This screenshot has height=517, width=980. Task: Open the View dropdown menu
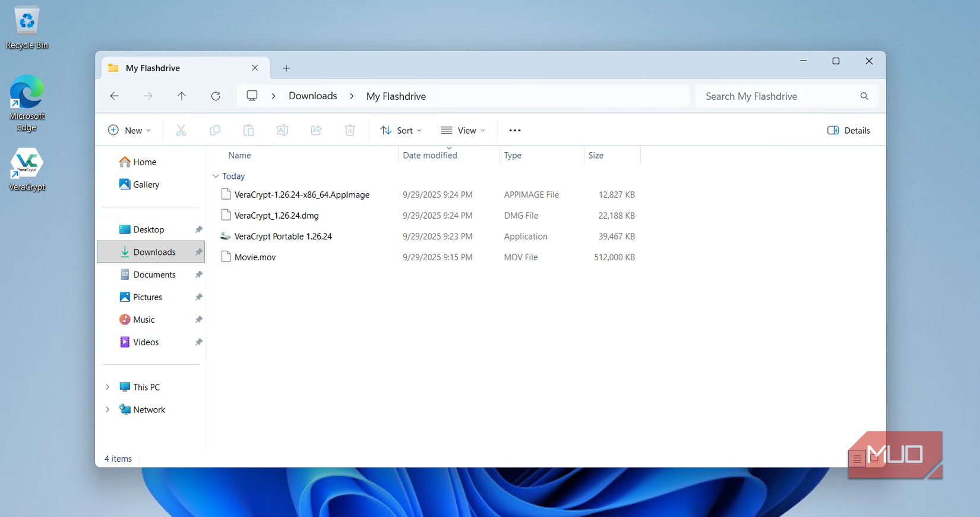(x=463, y=131)
